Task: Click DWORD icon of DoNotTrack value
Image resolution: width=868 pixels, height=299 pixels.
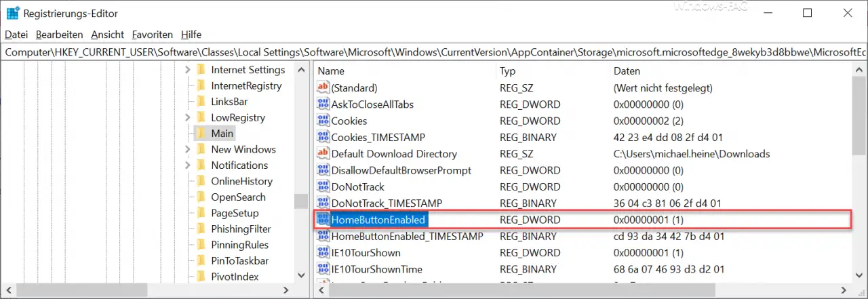Action: tap(323, 186)
